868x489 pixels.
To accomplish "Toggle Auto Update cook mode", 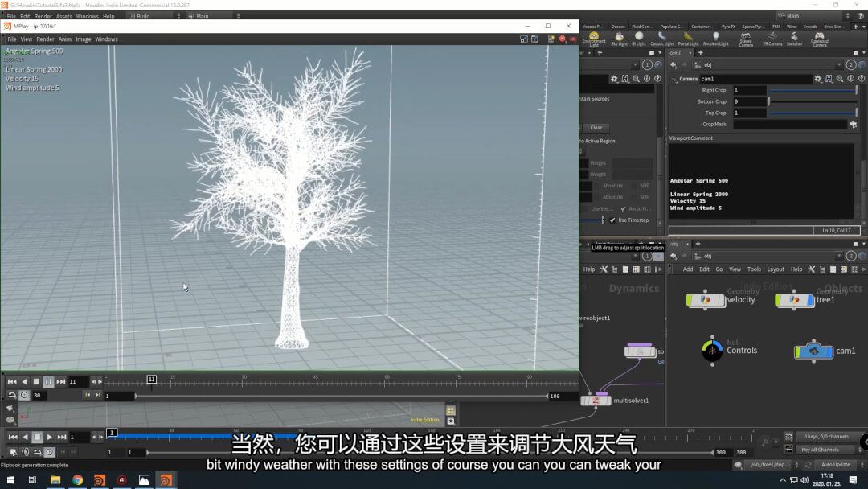I will (x=835, y=465).
